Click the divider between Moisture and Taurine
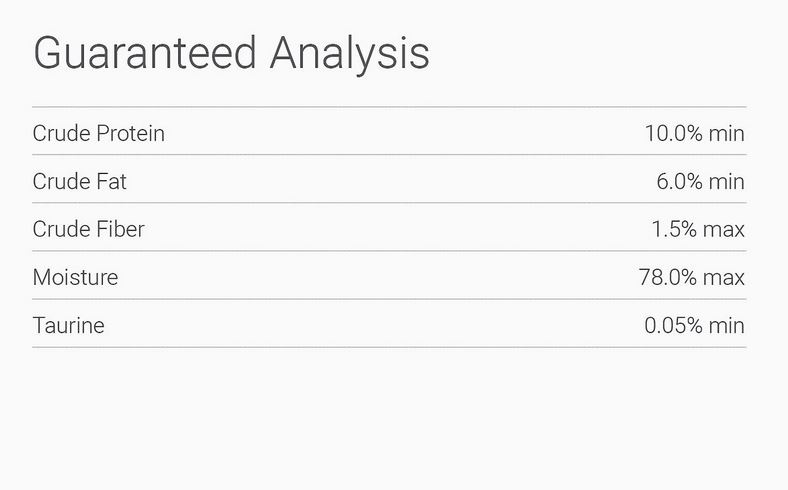788x490 pixels. point(389,299)
